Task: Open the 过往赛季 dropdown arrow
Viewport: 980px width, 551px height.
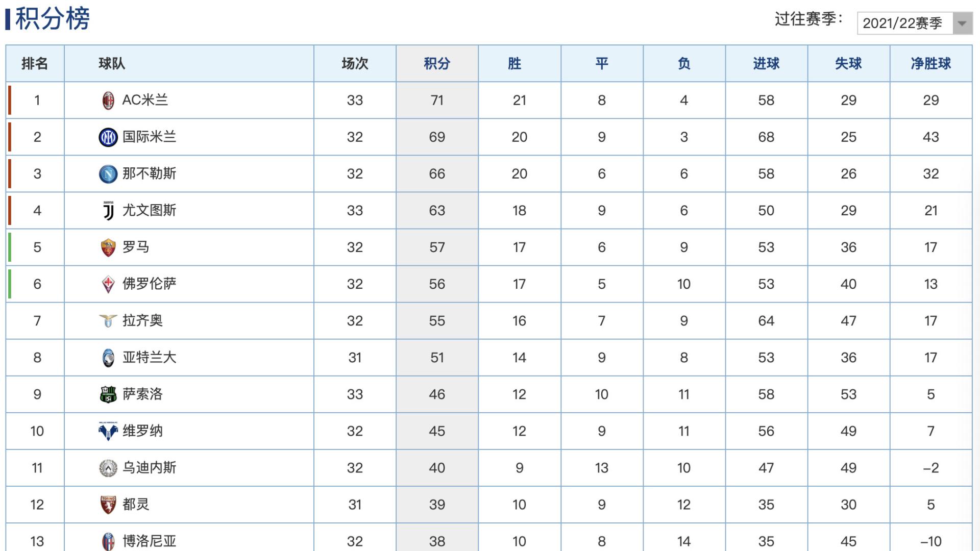Action: click(962, 23)
